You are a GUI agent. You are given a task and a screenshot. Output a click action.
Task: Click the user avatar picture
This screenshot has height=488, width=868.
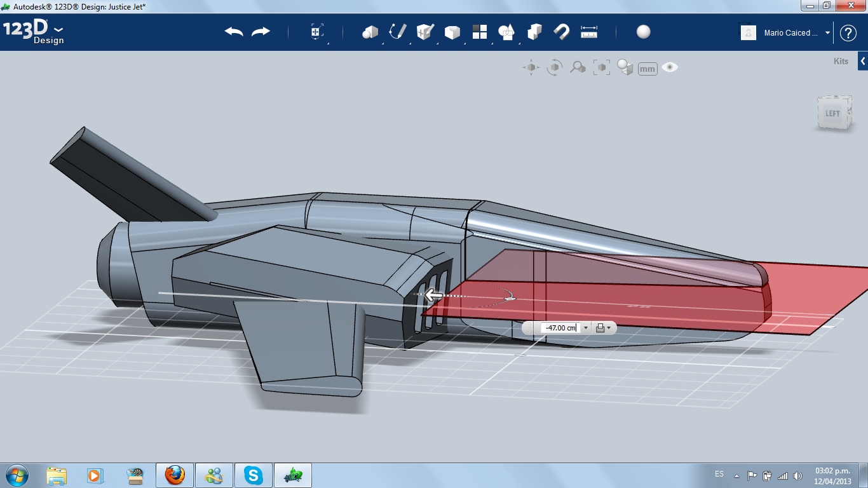(x=749, y=32)
